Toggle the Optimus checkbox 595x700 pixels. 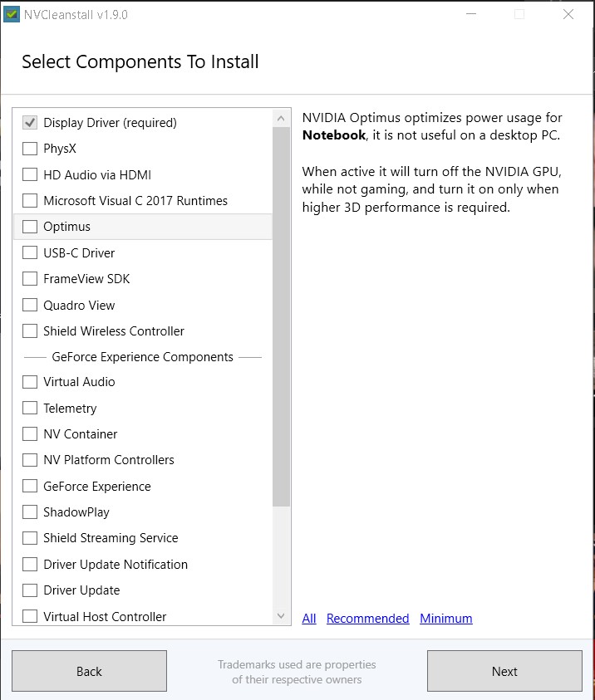pyautogui.click(x=30, y=227)
